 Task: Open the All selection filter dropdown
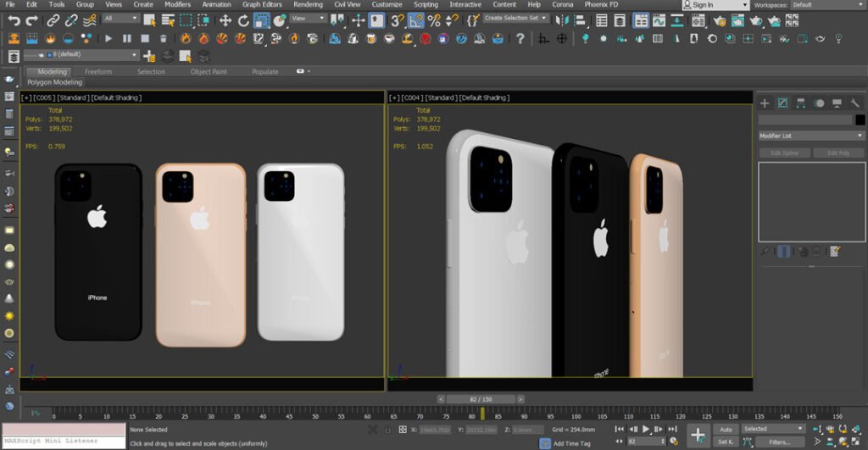[120, 19]
